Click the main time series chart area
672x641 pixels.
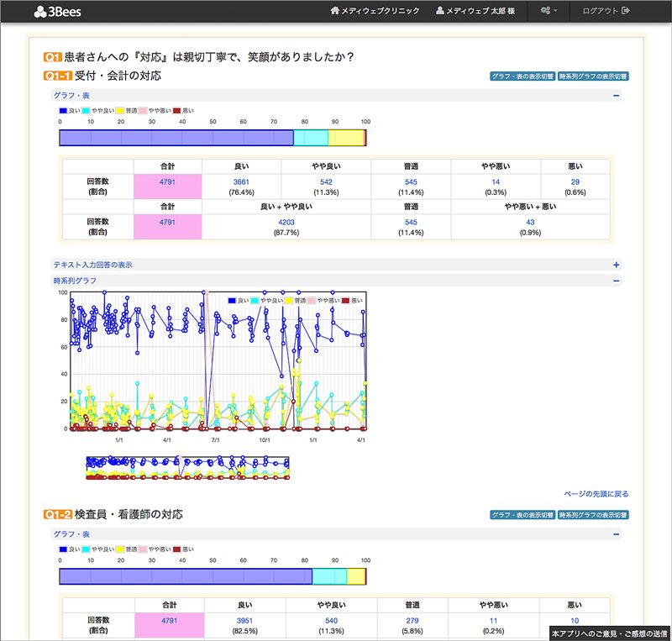(218, 360)
